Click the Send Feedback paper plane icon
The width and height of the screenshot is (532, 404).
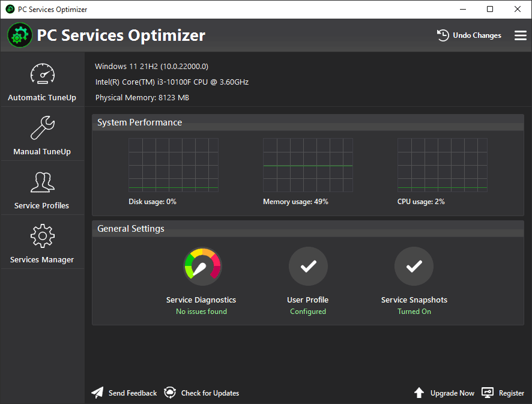[x=97, y=393]
